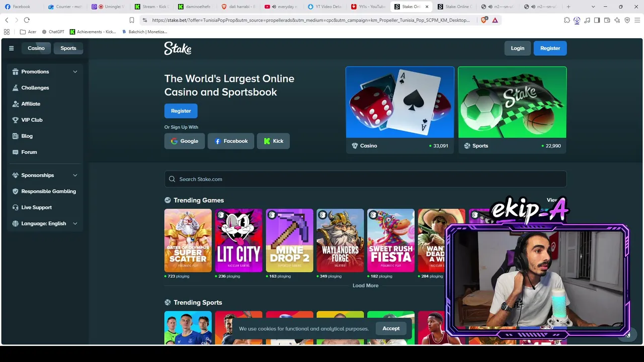Open the tab search dropdown arrow
Image resolution: width=644 pixels, height=362 pixels.
pos(593,7)
